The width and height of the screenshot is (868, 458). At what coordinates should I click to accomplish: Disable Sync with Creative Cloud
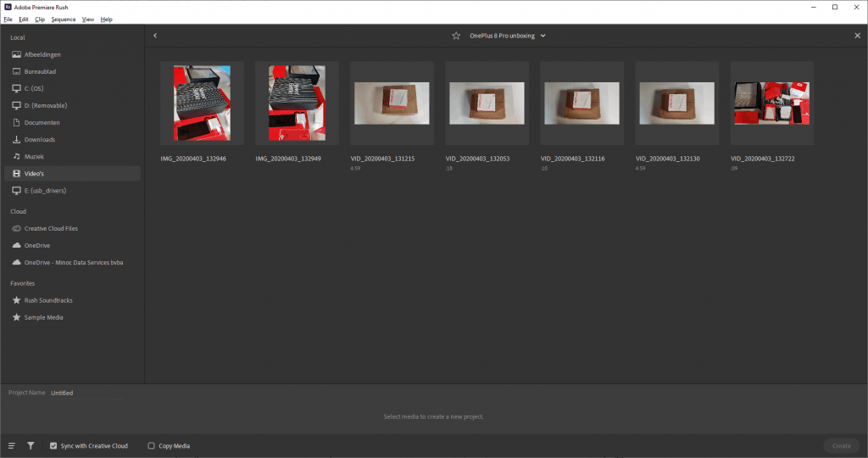coord(53,446)
